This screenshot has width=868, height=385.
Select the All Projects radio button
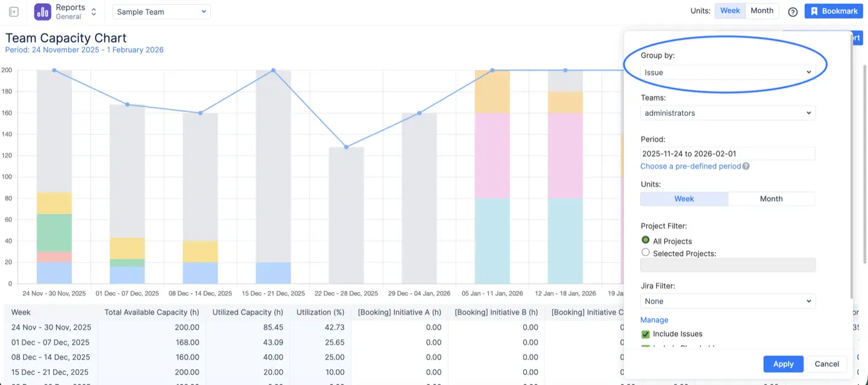tap(646, 240)
